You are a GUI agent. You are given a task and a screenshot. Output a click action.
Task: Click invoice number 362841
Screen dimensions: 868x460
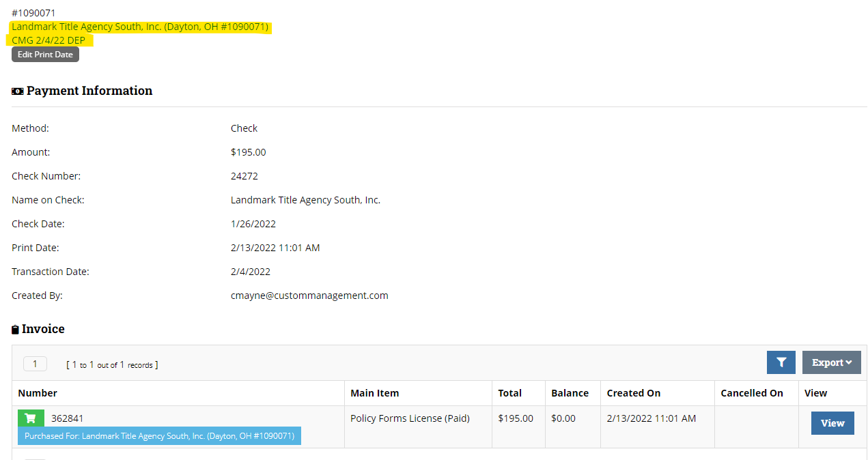pyautogui.click(x=68, y=418)
